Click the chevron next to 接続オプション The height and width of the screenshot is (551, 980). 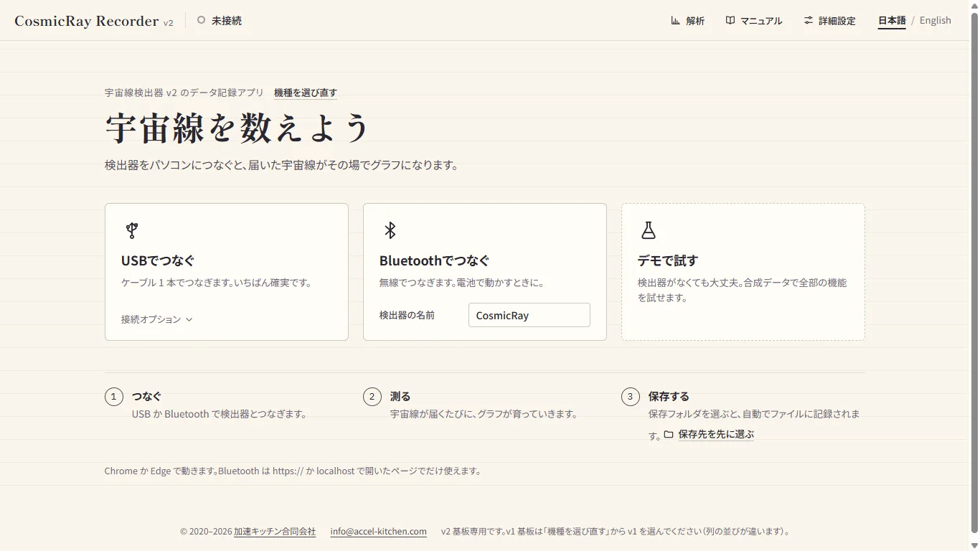coord(189,319)
